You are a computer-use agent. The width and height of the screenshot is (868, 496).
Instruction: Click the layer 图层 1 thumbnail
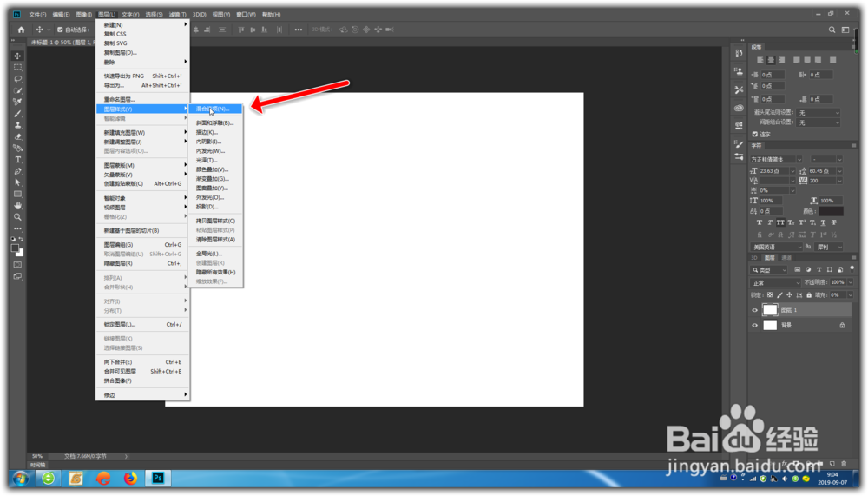[770, 310]
